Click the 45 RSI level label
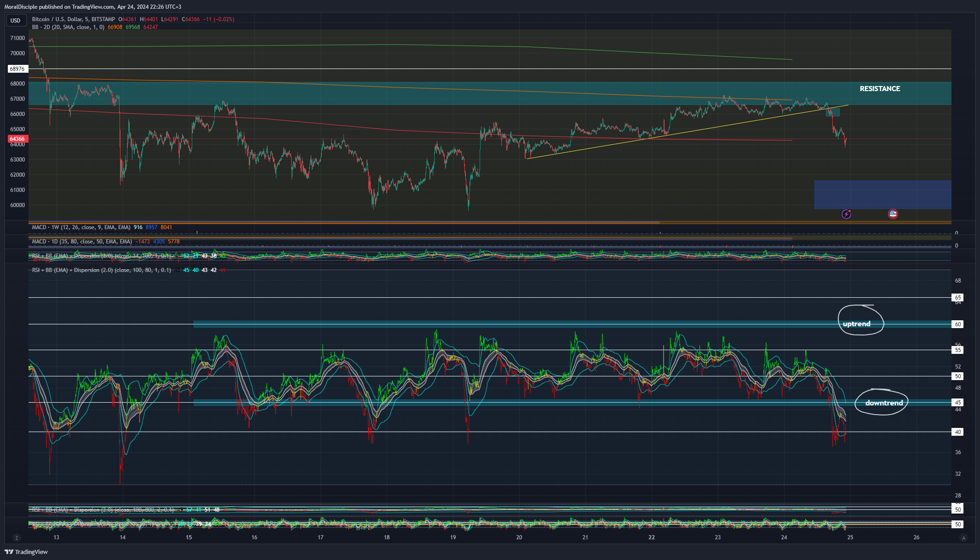Screen dimensions: 980x560 [x=958, y=403]
